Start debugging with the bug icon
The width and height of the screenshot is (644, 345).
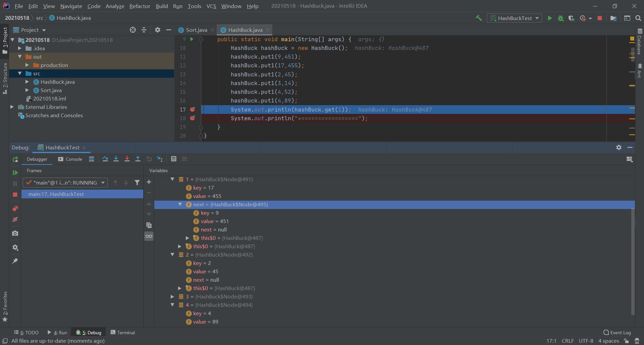560,18
